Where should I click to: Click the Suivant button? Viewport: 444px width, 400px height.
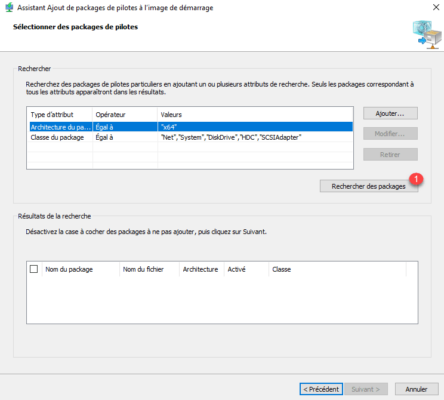[x=366, y=389]
